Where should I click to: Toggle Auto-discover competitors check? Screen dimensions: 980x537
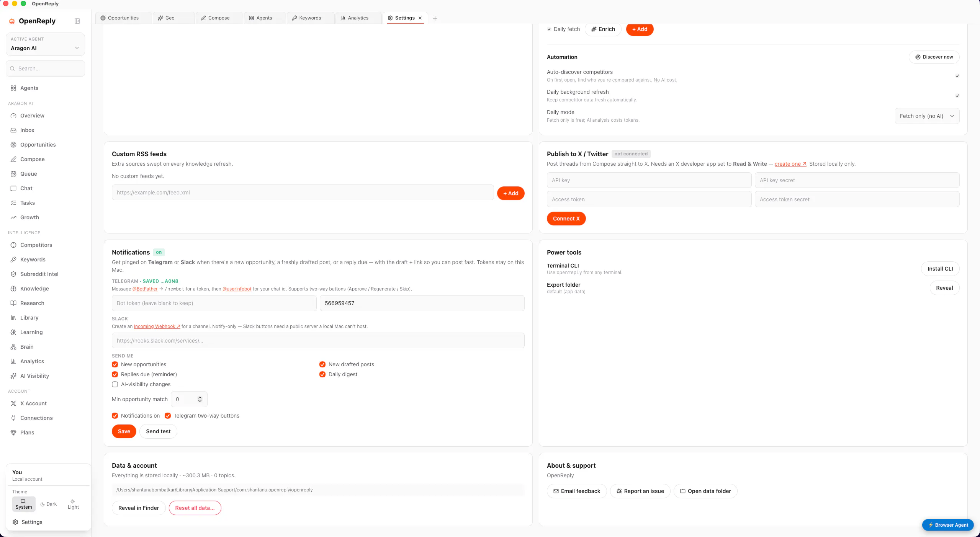(957, 76)
